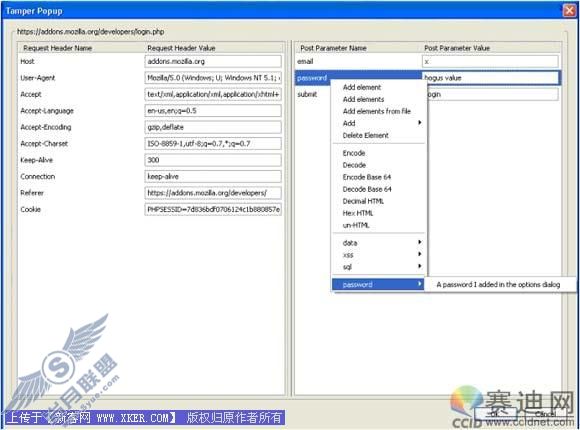Screen dimensions: 580x430
Task: Choose Delete Element in context menu
Action: pos(365,135)
